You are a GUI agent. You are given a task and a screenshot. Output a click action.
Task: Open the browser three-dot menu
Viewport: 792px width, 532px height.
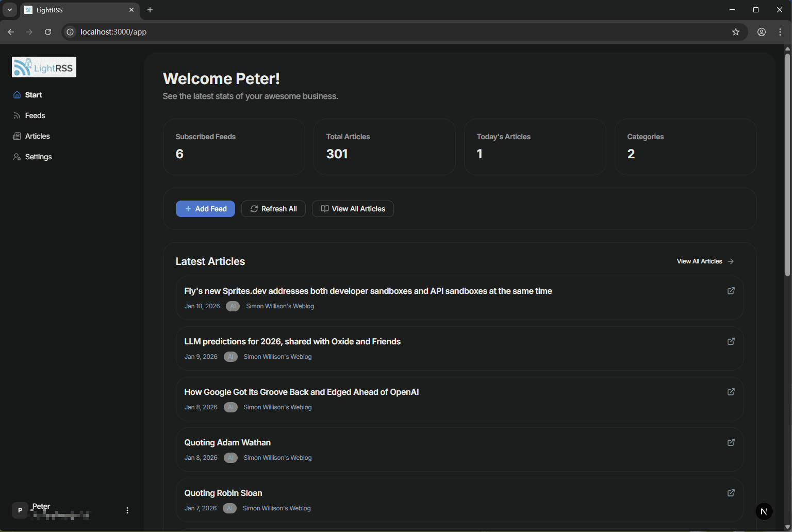780,31
